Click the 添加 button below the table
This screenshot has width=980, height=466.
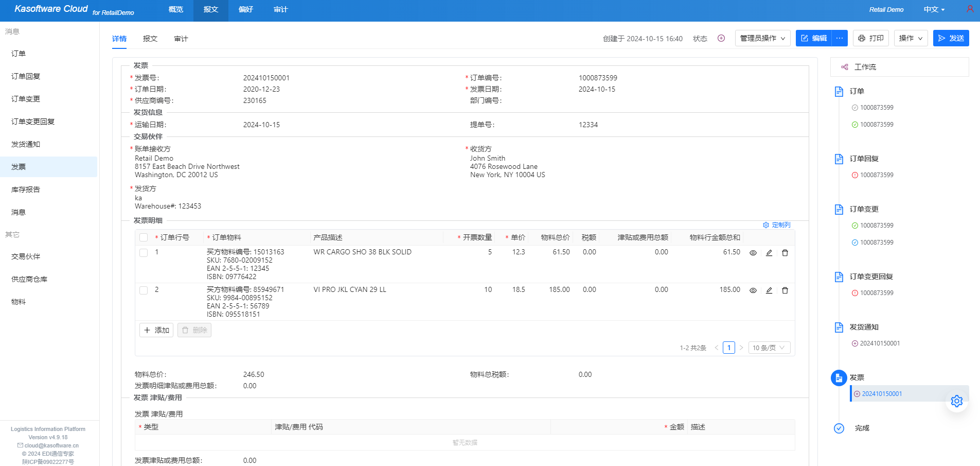pos(156,330)
